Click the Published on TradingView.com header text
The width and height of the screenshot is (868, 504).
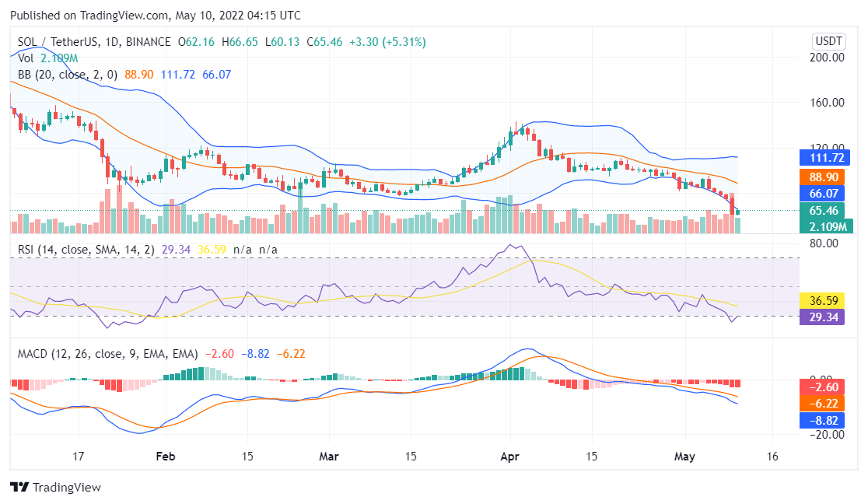(156, 16)
